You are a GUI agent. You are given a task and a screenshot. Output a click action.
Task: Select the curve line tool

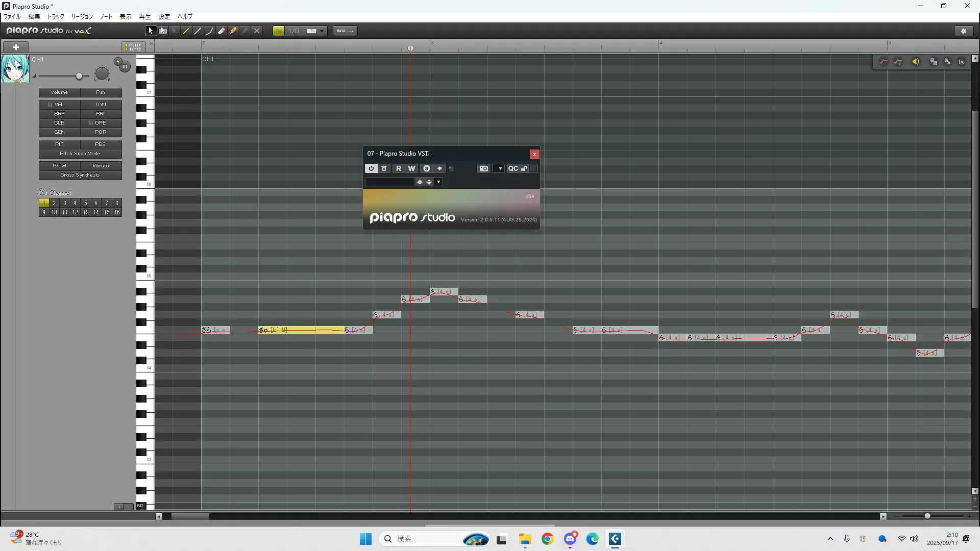[210, 31]
